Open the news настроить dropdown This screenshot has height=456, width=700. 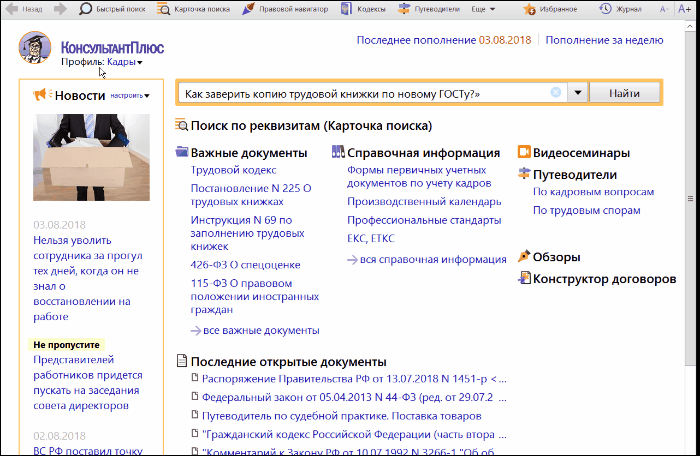click(129, 96)
